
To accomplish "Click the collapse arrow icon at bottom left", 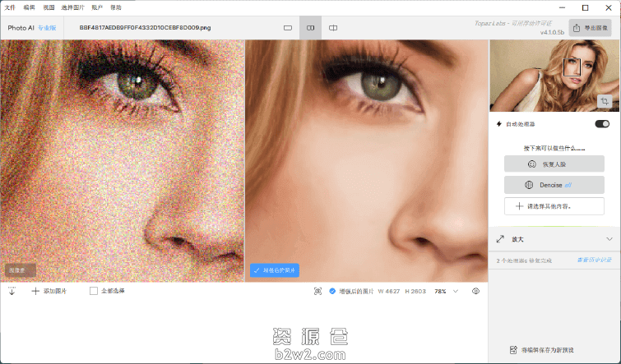I will (12, 291).
